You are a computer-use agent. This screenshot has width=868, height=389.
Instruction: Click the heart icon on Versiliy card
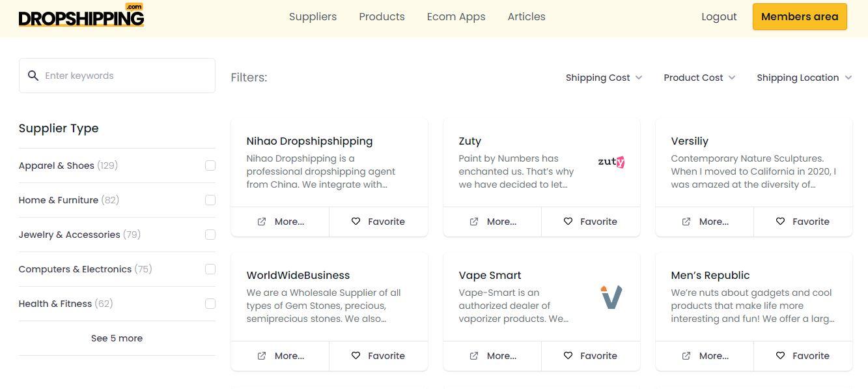click(x=781, y=222)
